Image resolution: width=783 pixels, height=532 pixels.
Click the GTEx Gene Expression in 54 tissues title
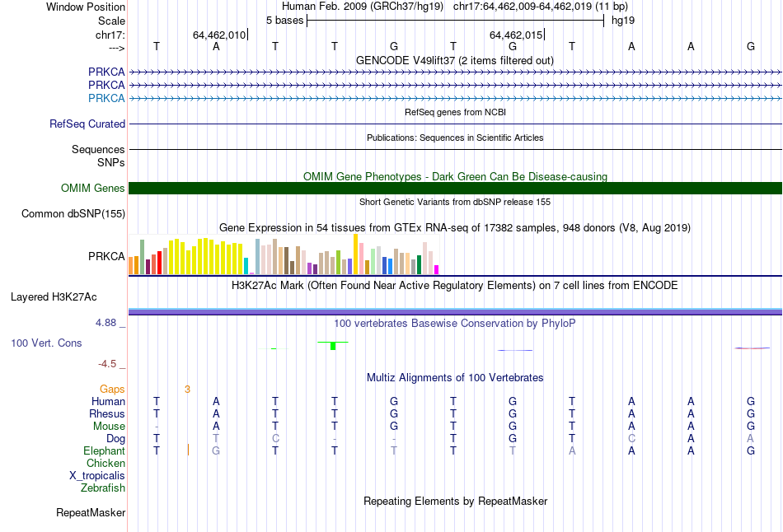tap(455, 228)
